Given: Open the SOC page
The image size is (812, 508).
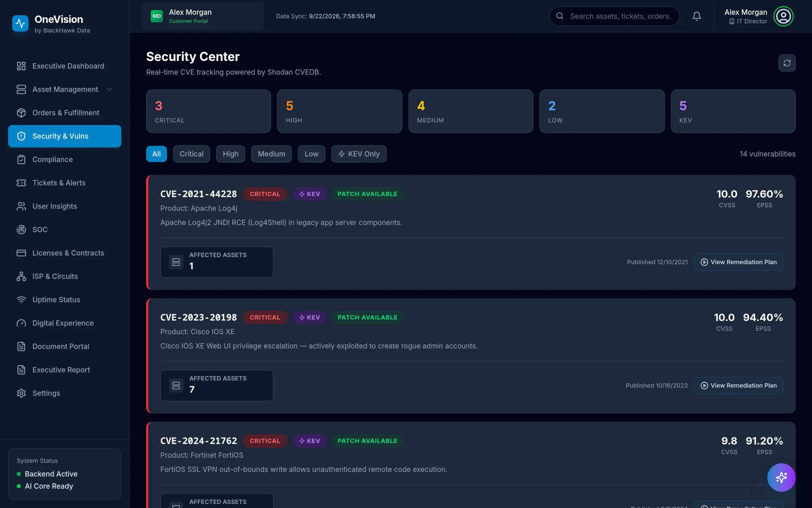Looking at the screenshot, I should [x=65, y=230].
